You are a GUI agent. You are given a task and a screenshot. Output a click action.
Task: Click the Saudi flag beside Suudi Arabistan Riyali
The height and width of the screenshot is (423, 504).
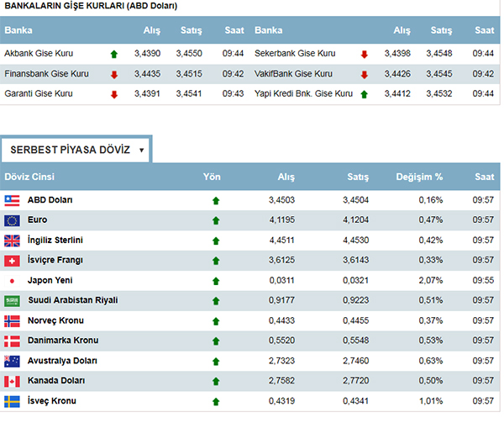click(12, 301)
